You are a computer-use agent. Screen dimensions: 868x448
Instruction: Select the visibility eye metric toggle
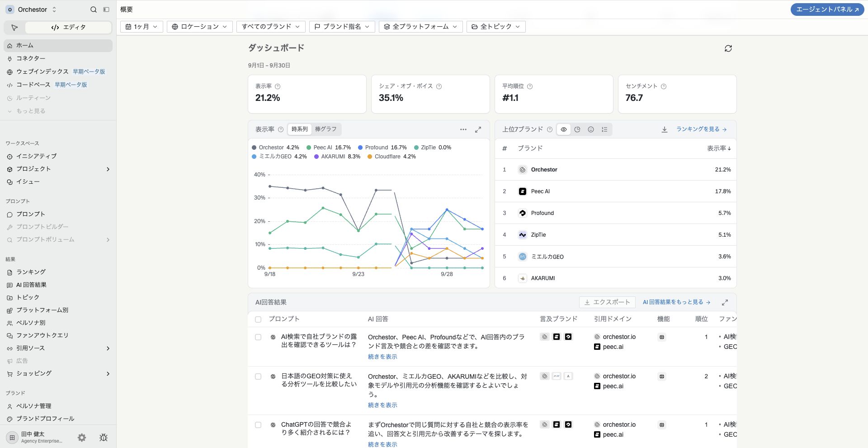pyautogui.click(x=564, y=129)
